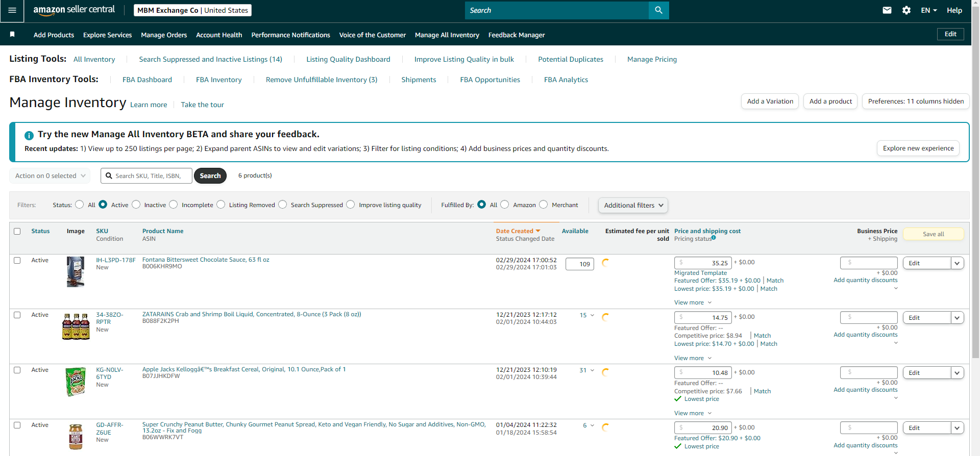Screen dimensions: 980x456
Task: Open the settings gear icon
Action: pyautogui.click(x=906, y=10)
